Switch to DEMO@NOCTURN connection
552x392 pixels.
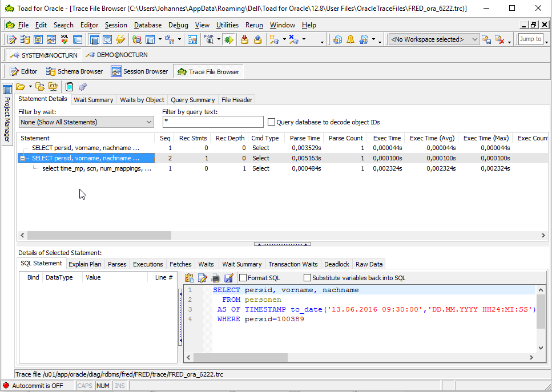pos(117,55)
